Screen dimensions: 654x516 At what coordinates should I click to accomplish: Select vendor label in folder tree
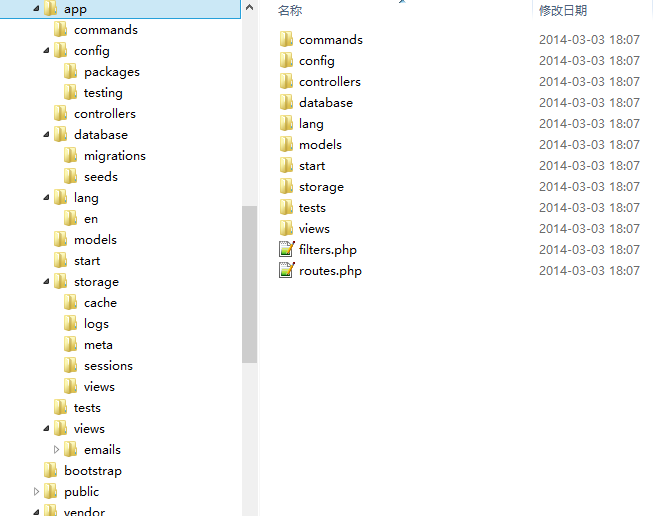(x=84, y=511)
